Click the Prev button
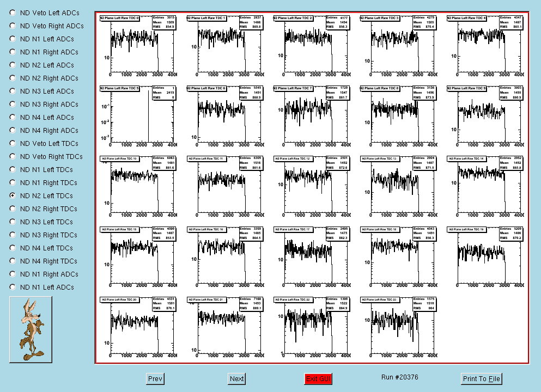 tap(155, 379)
